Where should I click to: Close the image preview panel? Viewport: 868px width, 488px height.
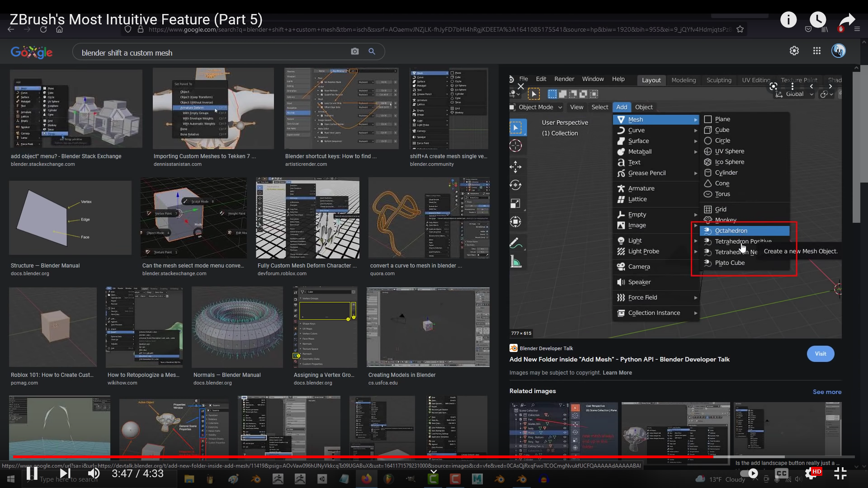click(x=521, y=86)
